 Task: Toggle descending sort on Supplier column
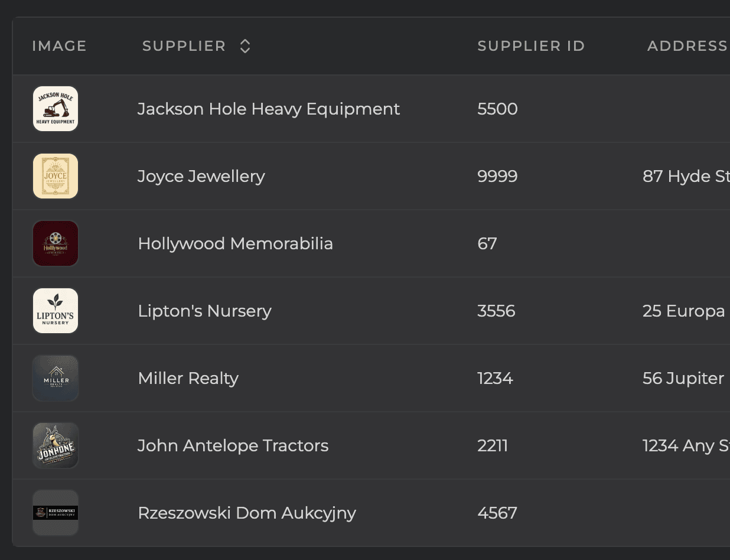point(244,49)
